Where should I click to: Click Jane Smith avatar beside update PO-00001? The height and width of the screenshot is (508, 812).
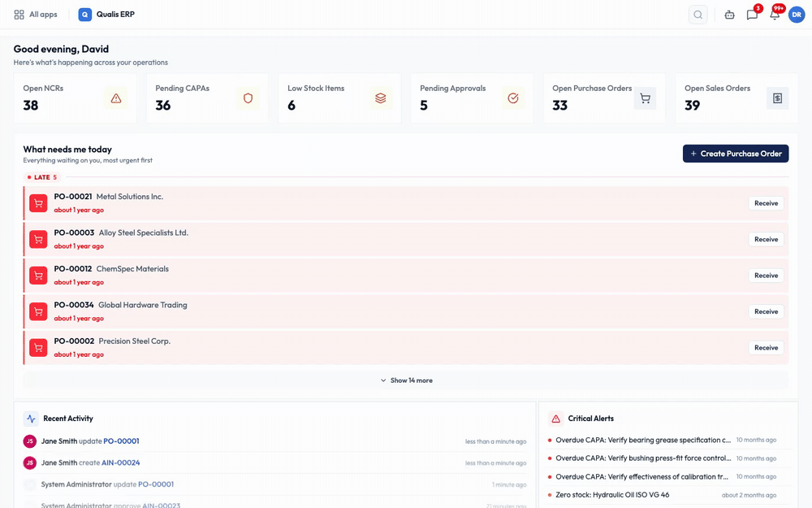pos(29,441)
